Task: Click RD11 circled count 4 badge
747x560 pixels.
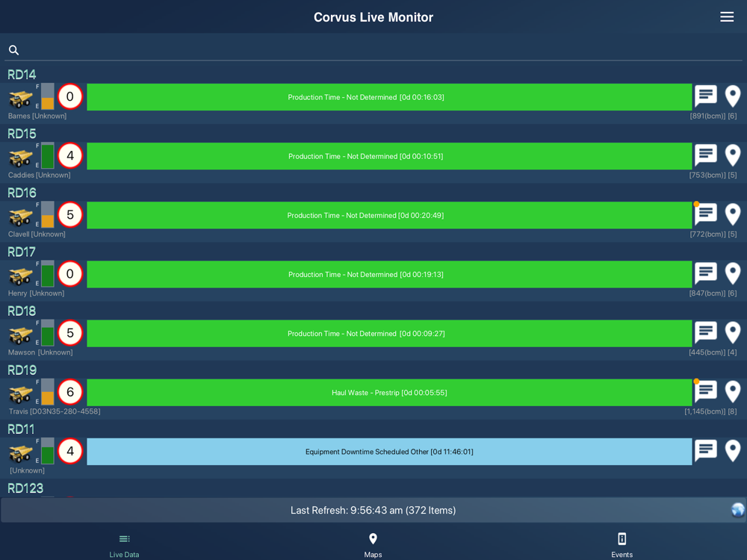Action: coord(70,451)
